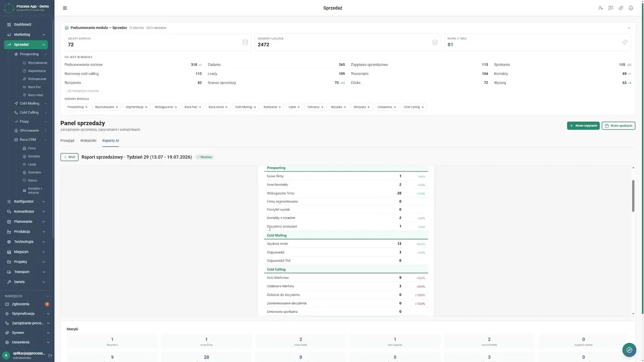
Task: Click the Klienci heart icon
Action: click(25, 181)
